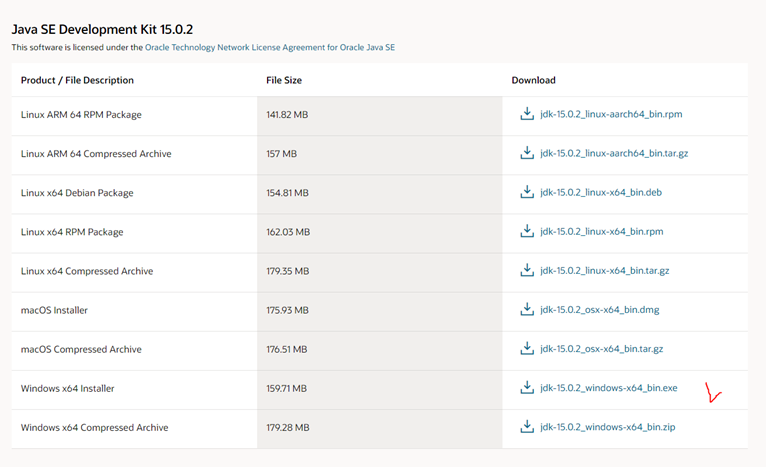Viewport: 766px width, 467px height.
Task: Click download icon for jdk-15.0.2_windows-x64_bin.zip
Action: (x=527, y=426)
